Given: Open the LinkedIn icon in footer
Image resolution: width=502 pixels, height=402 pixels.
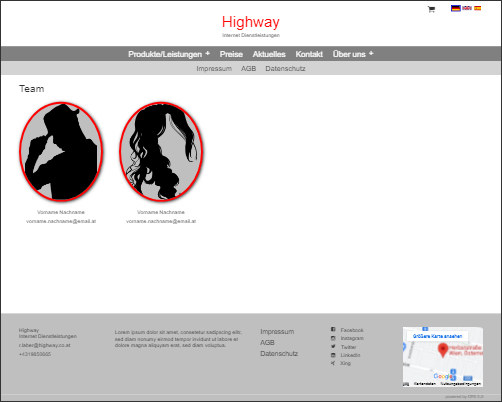Looking at the screenshot, I should click(x=333, y=355).
